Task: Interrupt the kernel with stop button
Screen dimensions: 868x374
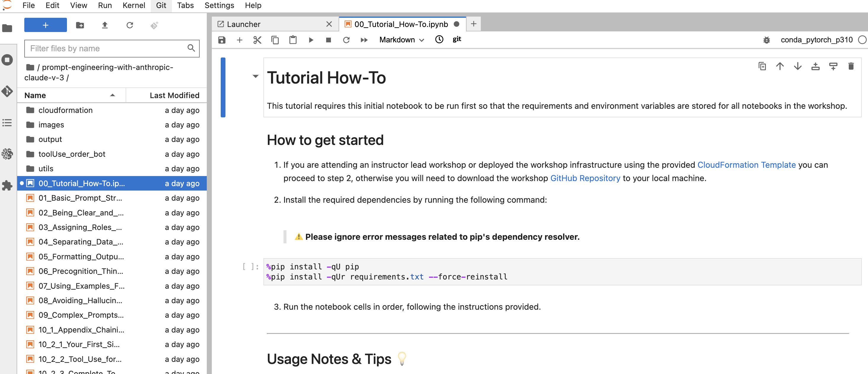Action: click(328, 40)
